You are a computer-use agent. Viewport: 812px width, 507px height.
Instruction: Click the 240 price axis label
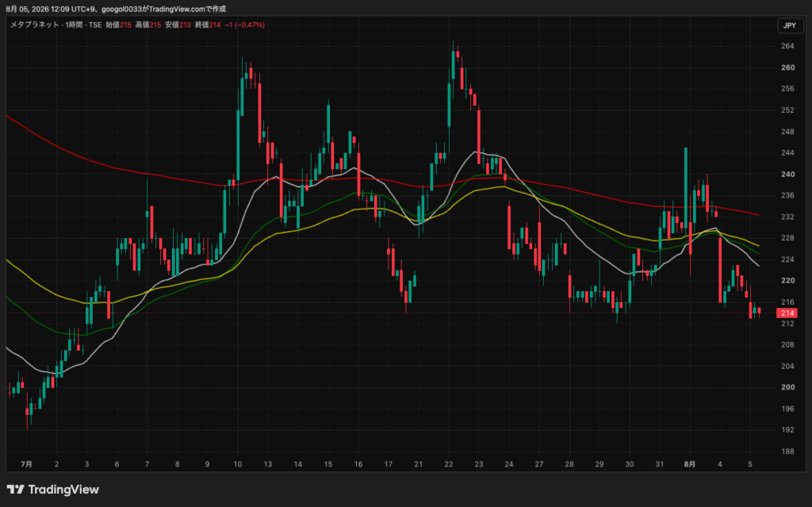(x=787, y=175)
